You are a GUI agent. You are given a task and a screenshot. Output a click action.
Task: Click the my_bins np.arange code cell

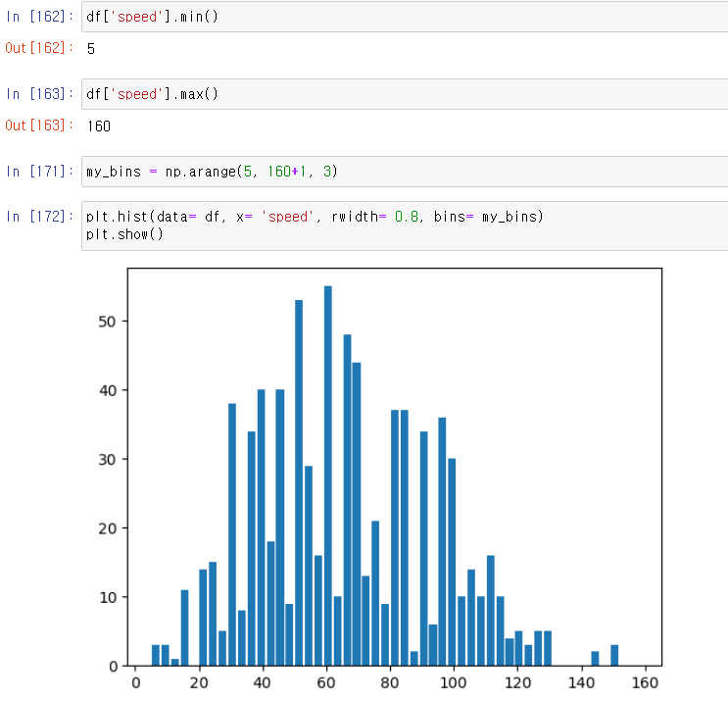click(x=405, y=172)
